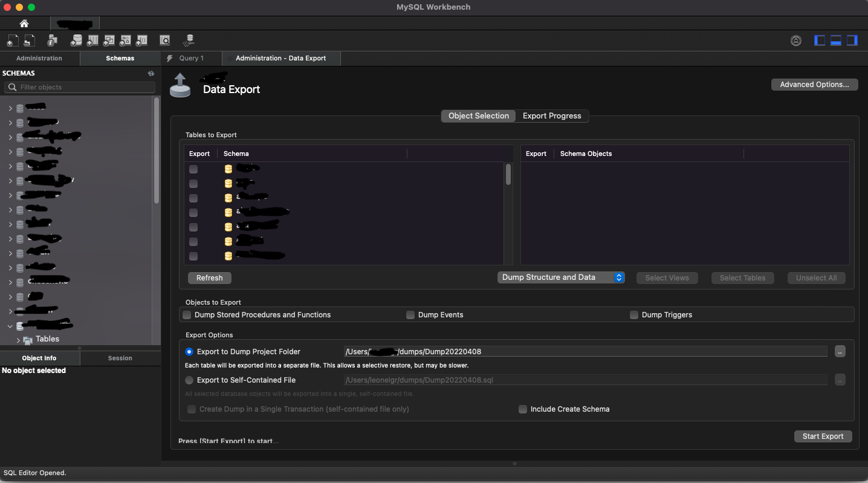Switch to the Object Selection tab
This screenshot has height=483, width=868.
pyautogui.click(x=479, y=116)
